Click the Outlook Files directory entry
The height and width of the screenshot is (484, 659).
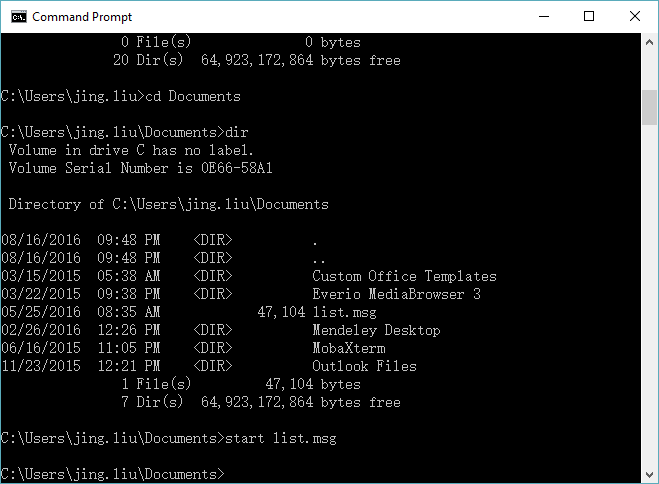(209, 366)
